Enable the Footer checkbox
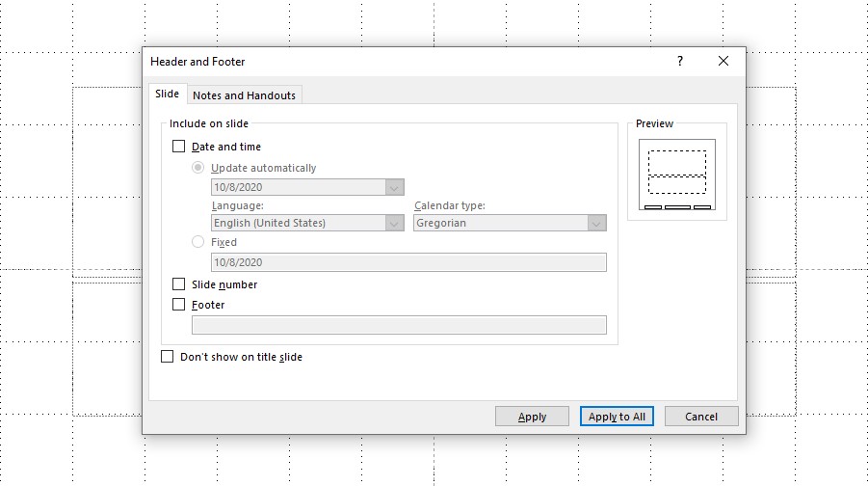 178,305
